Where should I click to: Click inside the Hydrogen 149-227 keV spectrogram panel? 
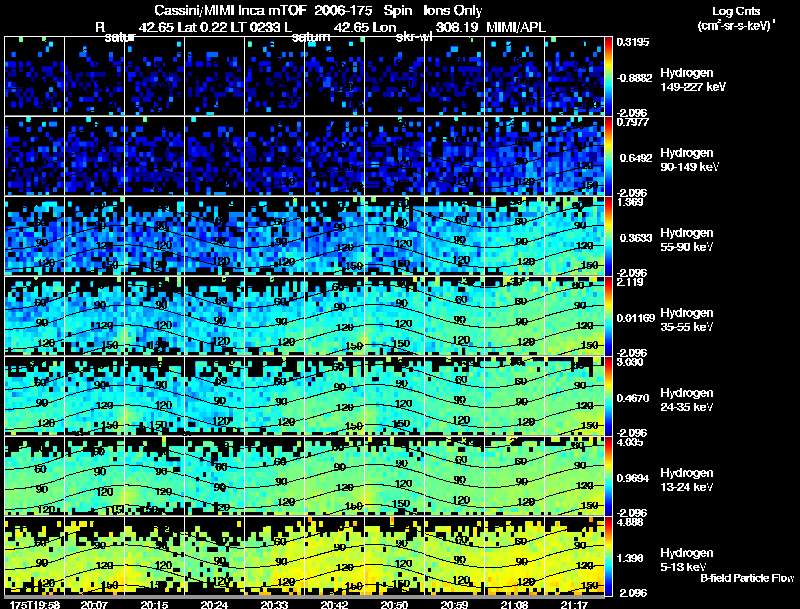click(x=304, y=76)
